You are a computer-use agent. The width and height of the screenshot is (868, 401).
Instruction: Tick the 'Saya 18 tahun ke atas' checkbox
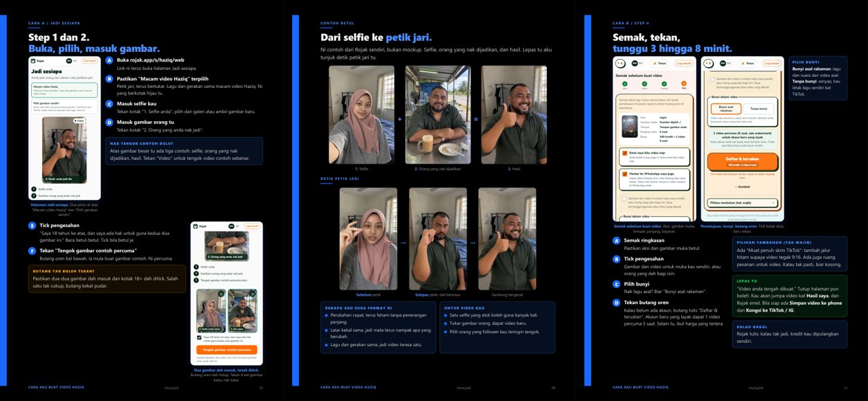(x=199, y=337)
